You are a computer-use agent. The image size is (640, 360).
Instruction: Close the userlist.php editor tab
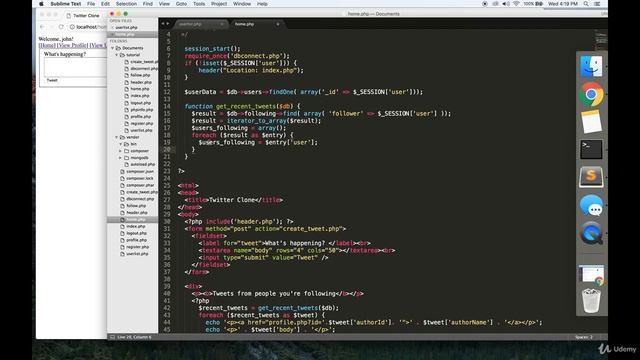[222, 24]
